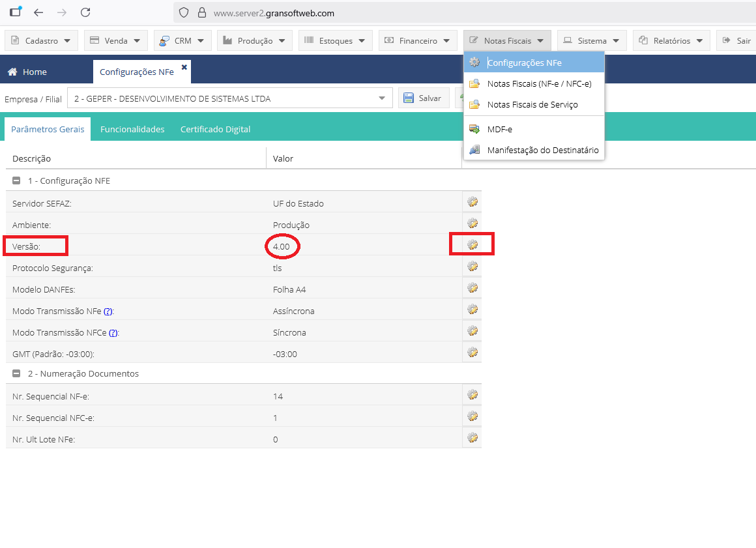Image resolution: width=756 pixels, height=548 pixels.
Task: Select Notas Fiscais de Serviço menu entry
Action: coord(532,104)
